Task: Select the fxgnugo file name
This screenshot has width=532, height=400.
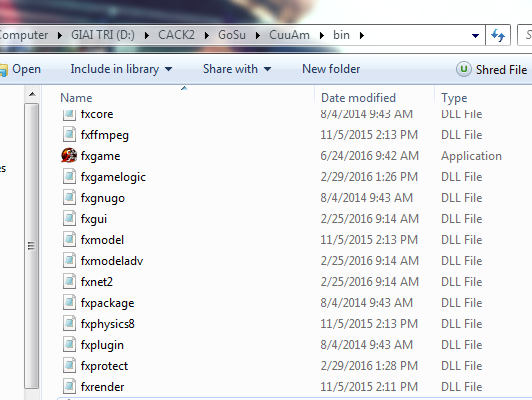Action: [103, 198]
